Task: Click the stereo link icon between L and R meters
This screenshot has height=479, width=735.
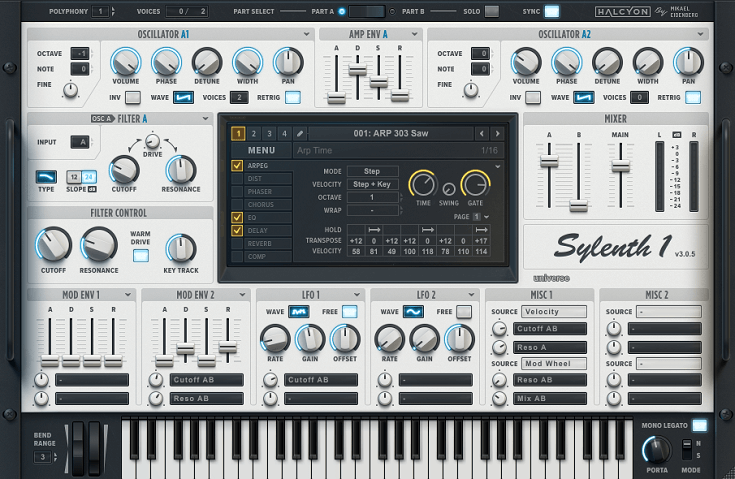Action: point(676,135)
